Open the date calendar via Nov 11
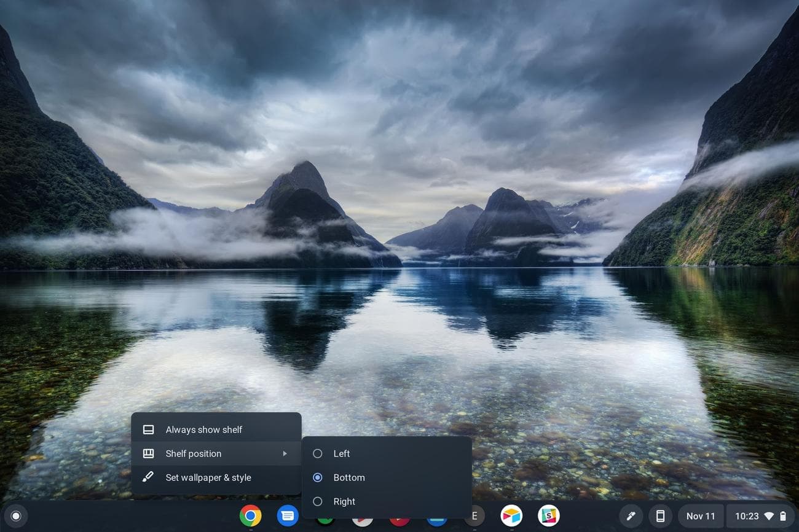This screenshot has height=532, width=799. 700,516
